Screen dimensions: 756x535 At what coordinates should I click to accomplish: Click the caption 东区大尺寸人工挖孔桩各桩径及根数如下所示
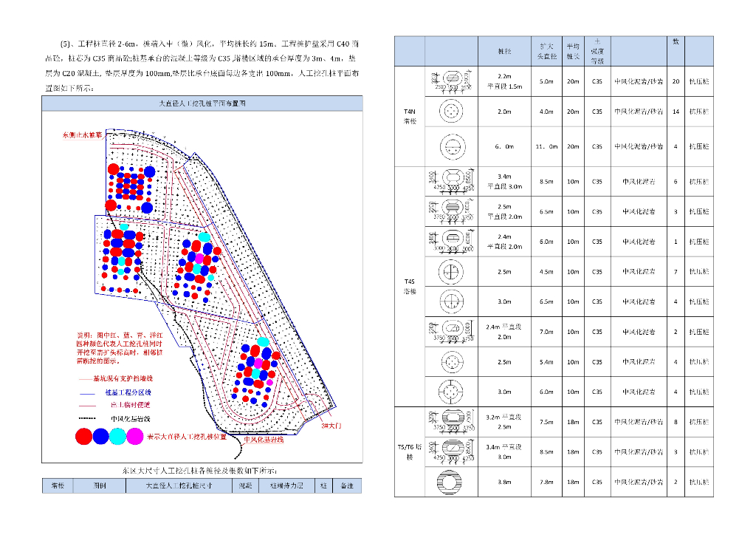click(200, 471)
